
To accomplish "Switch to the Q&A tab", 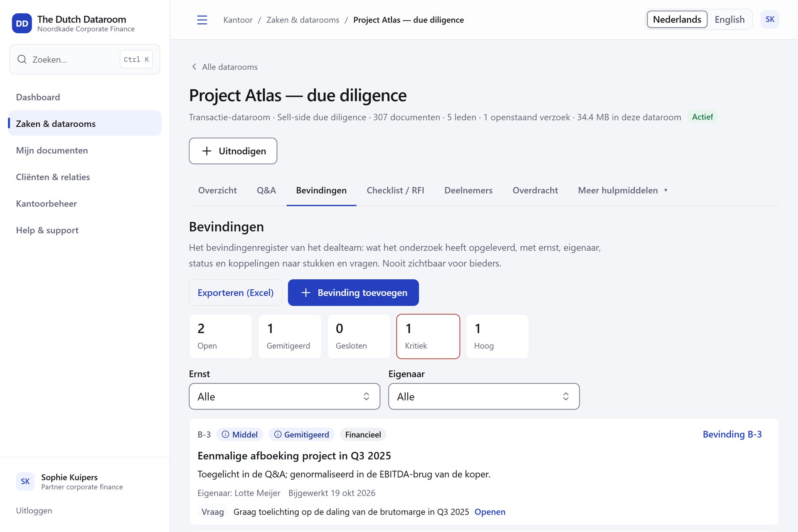I will pos(266,190).
